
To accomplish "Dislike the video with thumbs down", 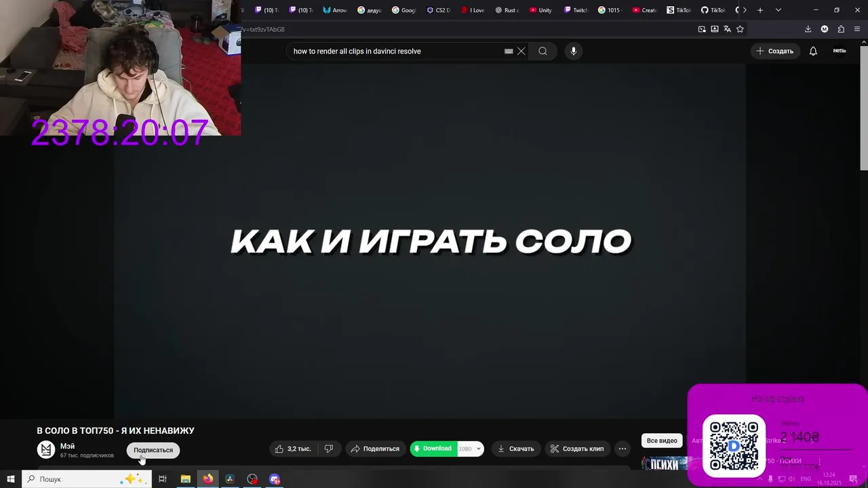I will coord(329,449).
